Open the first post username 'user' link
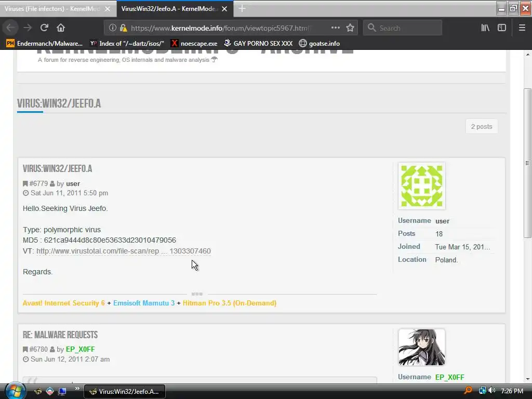532x399 pixels. coord(73,183)
